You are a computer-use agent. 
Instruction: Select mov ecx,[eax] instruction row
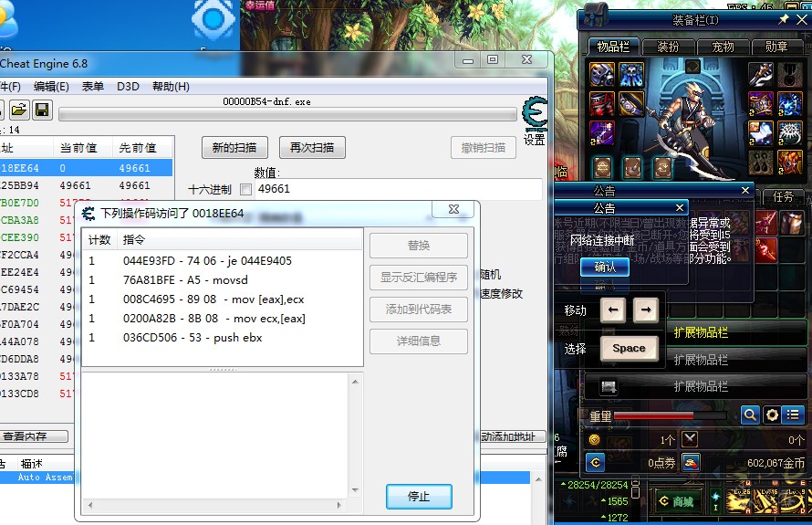coord(223,319)
